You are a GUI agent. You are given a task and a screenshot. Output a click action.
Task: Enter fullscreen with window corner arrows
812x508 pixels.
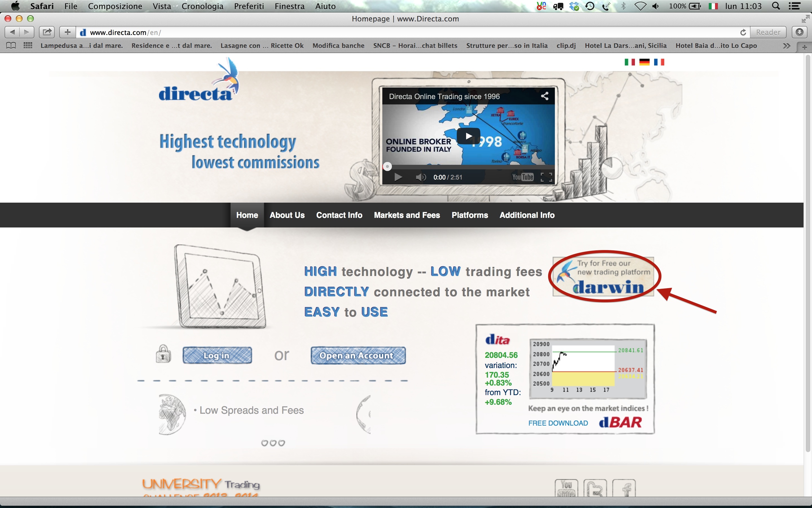click(x=805, y=19)
